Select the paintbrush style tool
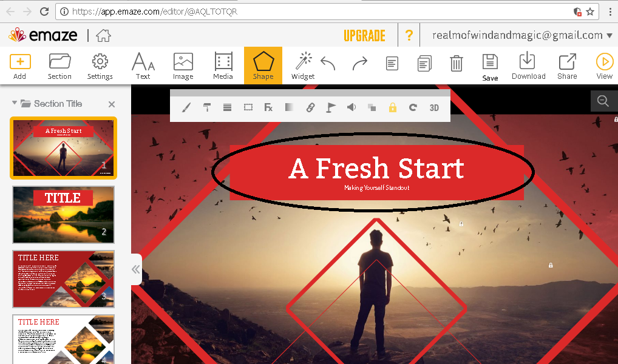The image size is (618, 364). pos(186,107)
